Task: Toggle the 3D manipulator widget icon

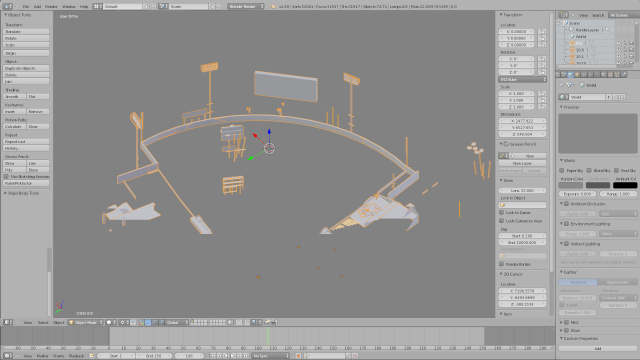Action: point(141,322)
